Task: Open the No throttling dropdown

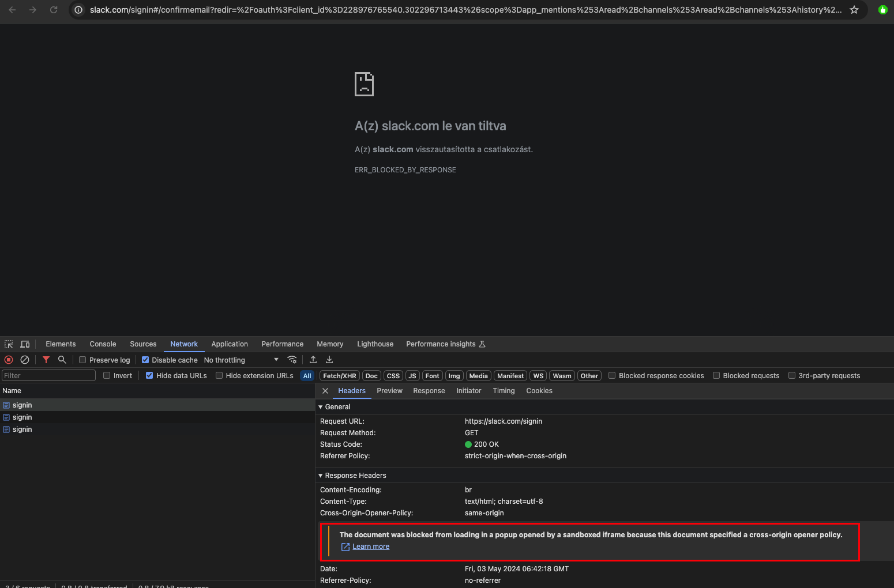Action: coord(241,360)
